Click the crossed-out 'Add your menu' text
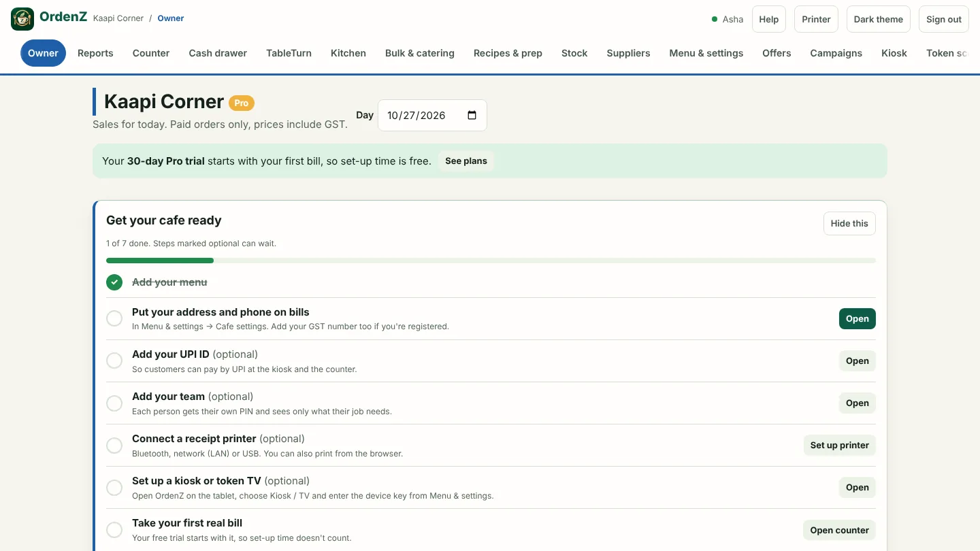980x551 pixels. pyautogui.click(x=169, y=282)
